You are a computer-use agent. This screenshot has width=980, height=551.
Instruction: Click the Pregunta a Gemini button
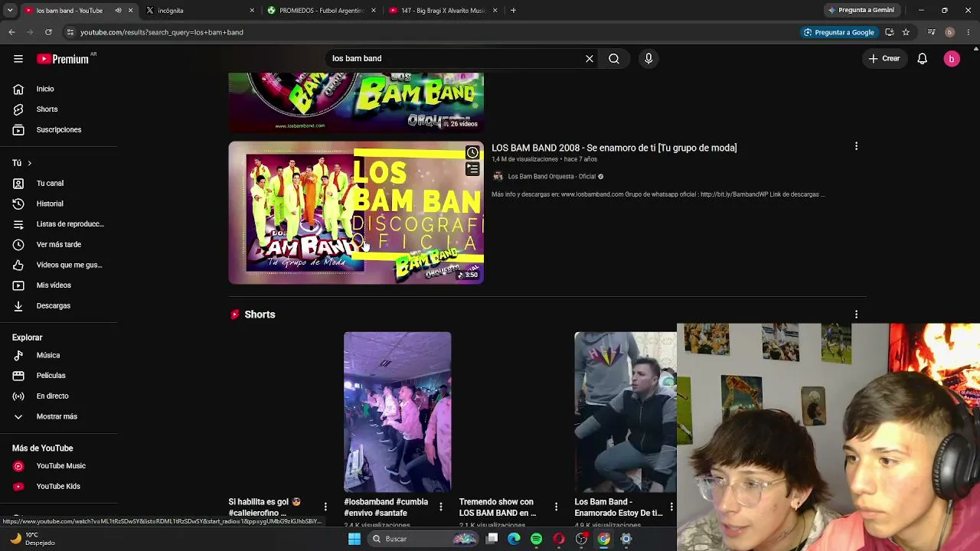point(861,10)
